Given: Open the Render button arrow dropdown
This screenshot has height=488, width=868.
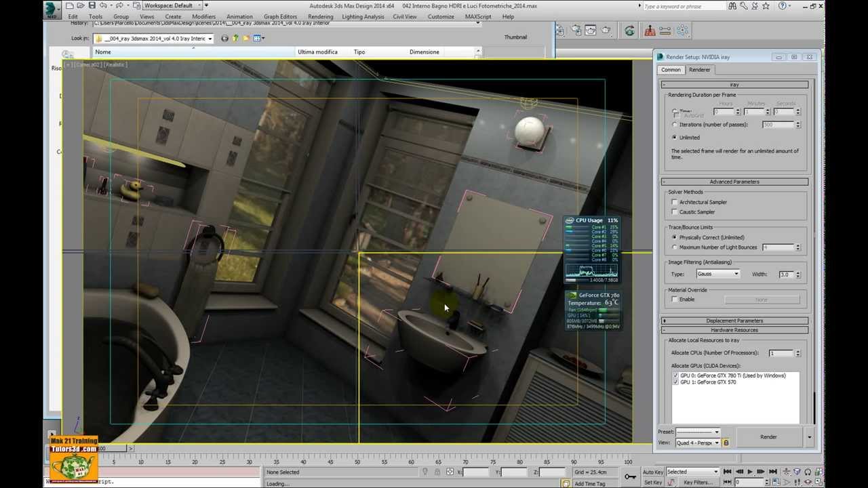Looking at the screenshot, I should click(x=809, y=437).
